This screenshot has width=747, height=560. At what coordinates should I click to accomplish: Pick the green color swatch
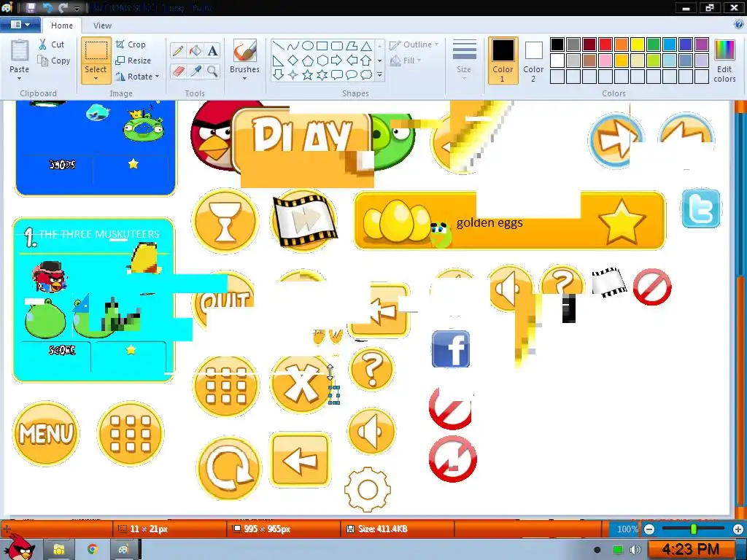(654, 44)
